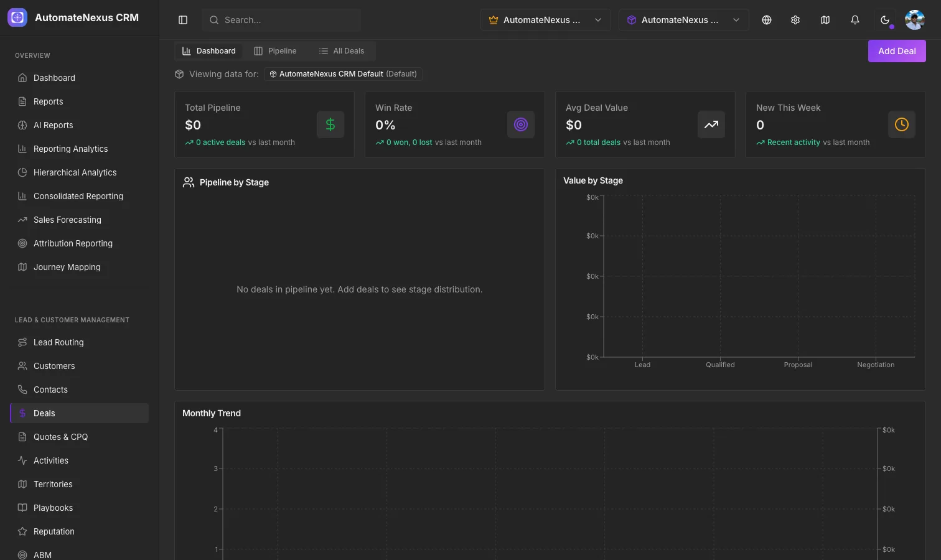Go to Reporting Analytics
This screenshot has height=560, width=941.
[80, 149]
